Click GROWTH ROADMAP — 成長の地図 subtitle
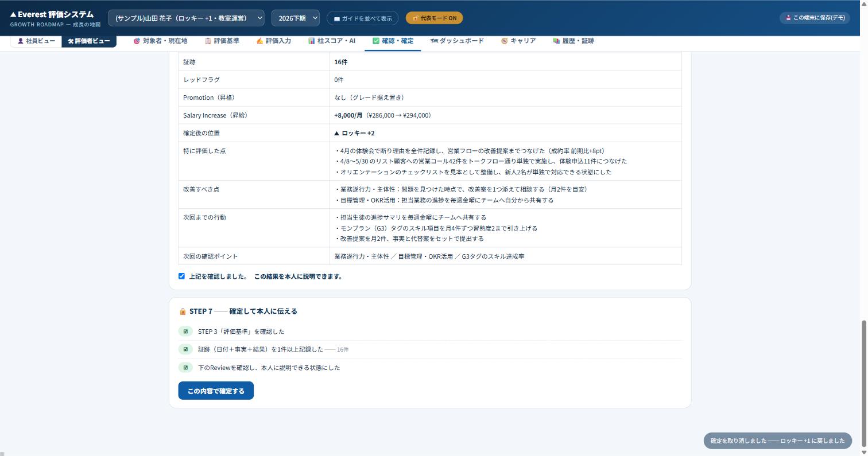The width and height of the screenshot is (868, 456). click(x=55, y=25)
